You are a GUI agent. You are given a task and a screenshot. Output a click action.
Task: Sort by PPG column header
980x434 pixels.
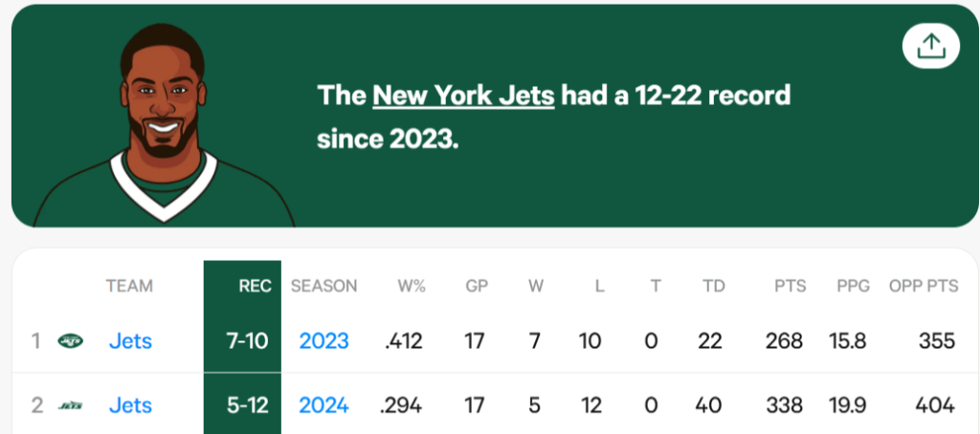coord(852,286)
